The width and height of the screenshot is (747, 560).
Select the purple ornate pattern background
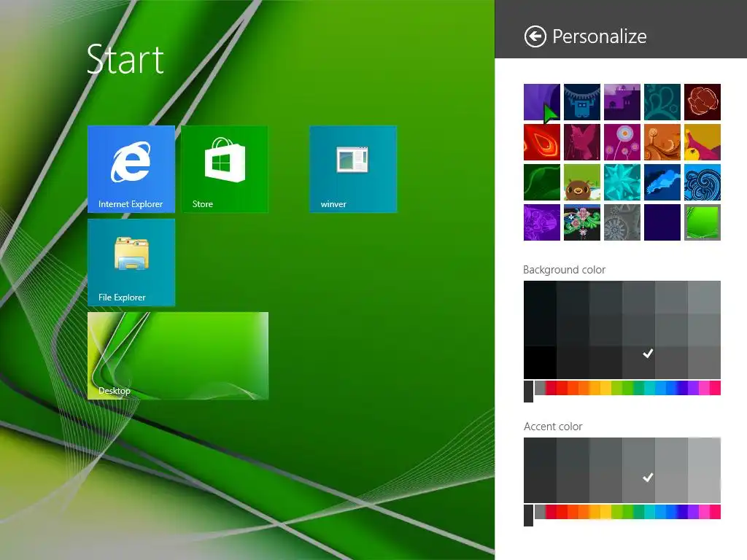(x=542, y=222)
